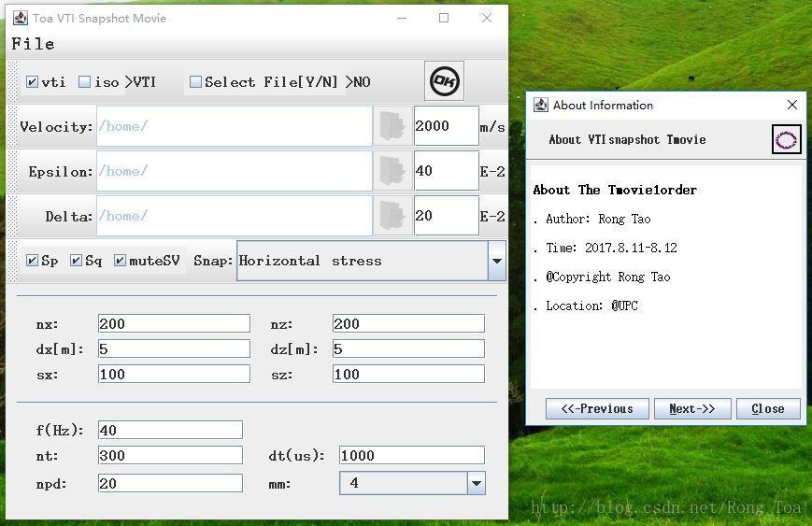The height and width of the screenshot is (526, 812).
Task: Click the sz input field
Action: tap(408, 374)
